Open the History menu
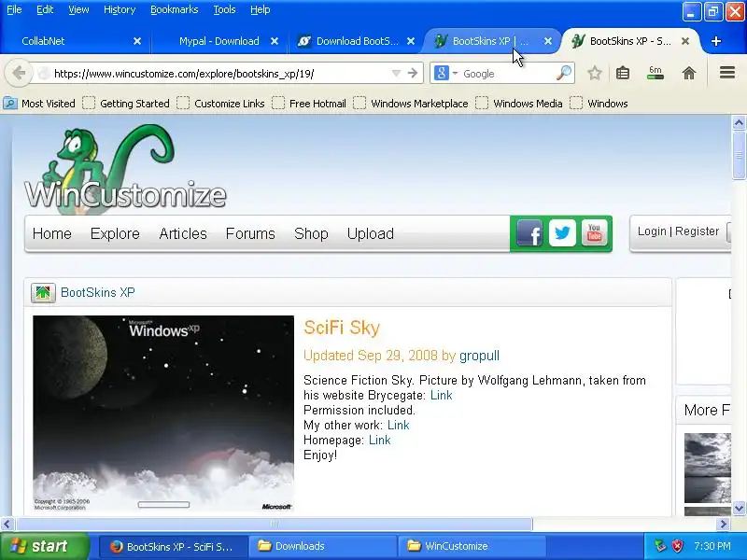 click(120, 9)
